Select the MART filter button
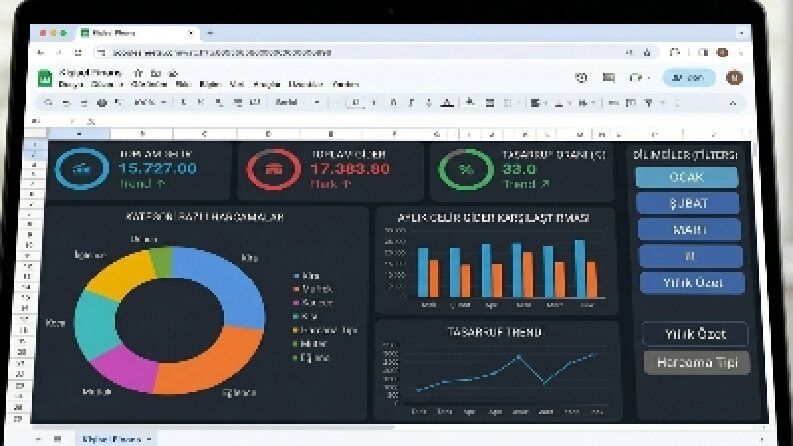793x446 pixels. coord(689,230)
